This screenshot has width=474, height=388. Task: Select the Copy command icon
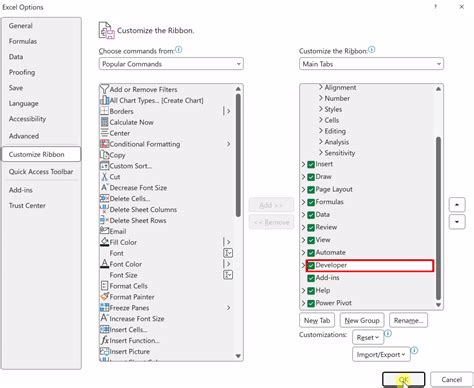[105, 155]
